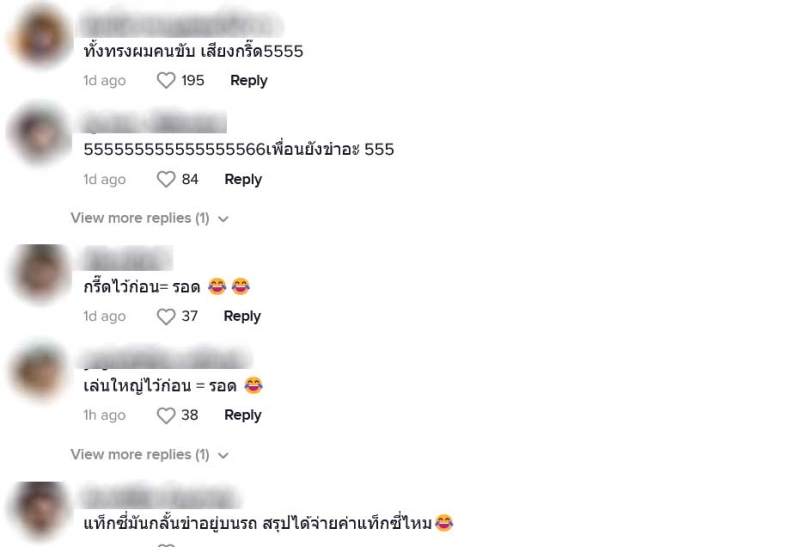Like the comment with 195 likes
This screenshot has height=547, width=800.
pyautogui.click(x=166, y=81)
